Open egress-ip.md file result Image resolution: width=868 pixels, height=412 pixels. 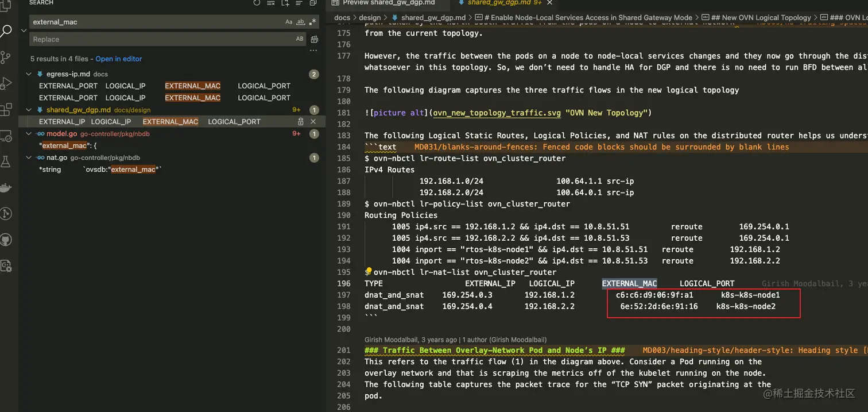(x=68, y=74)
